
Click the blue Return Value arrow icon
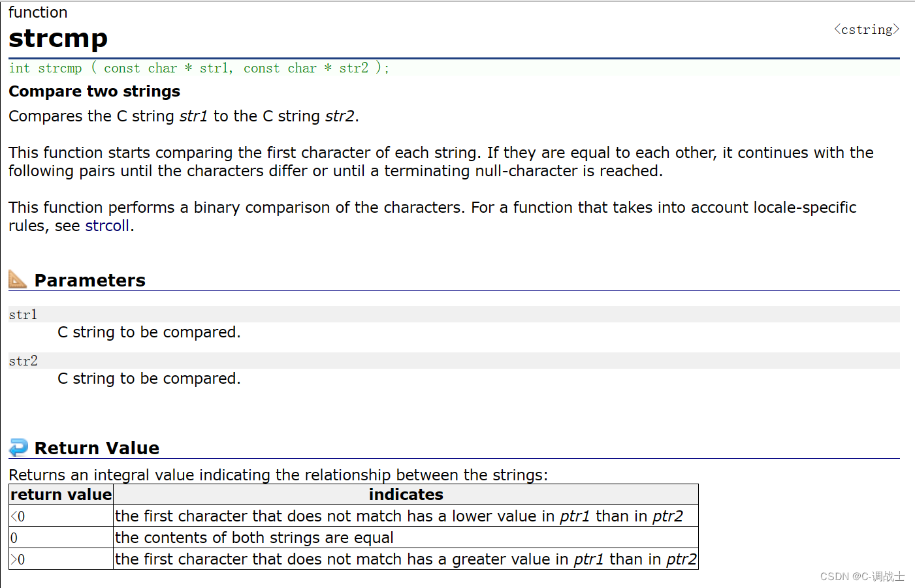click(18, 447)
